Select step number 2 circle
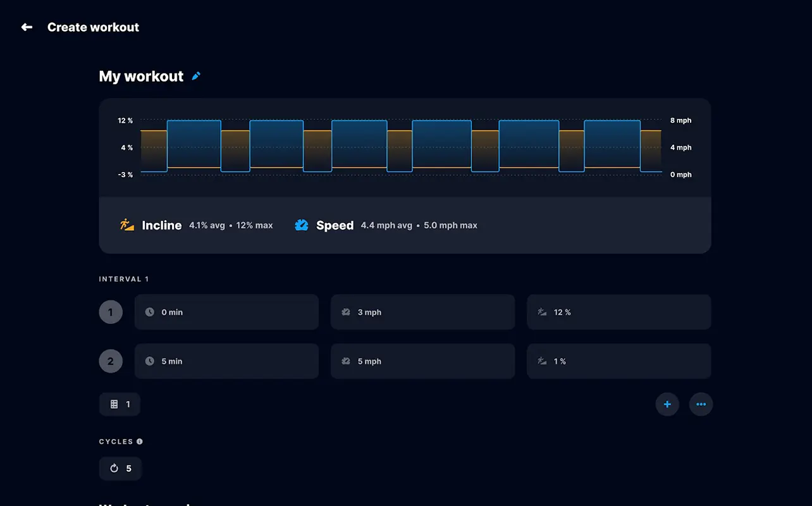This screenshot has width=812, height=506. [x=111, y=361]
